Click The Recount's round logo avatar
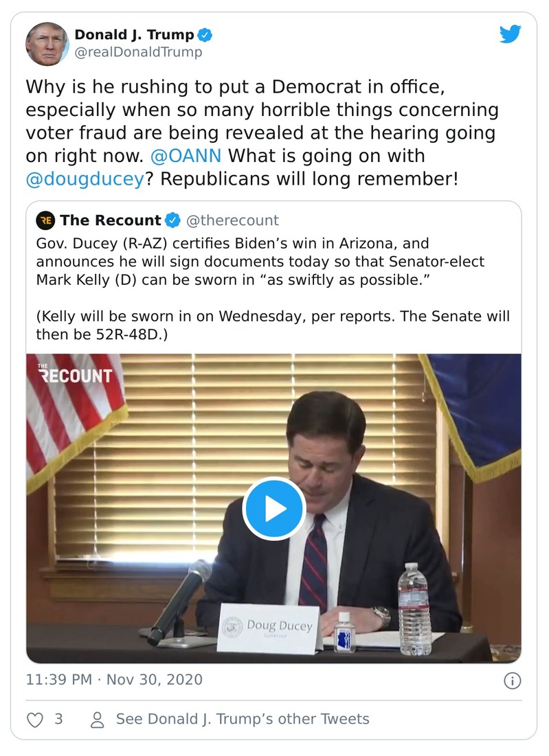 pyautogui.click(x=46, y=220)
